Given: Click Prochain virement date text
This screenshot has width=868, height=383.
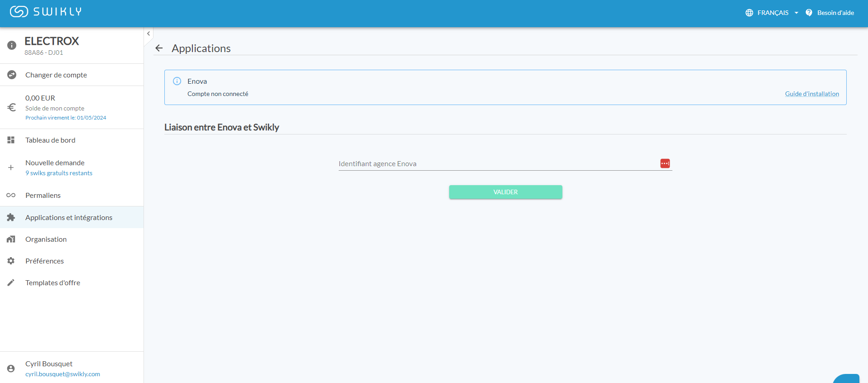Looking at the screenshot, I should [x=66, y=118].
